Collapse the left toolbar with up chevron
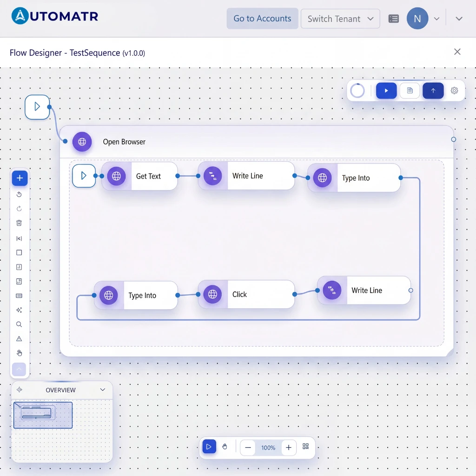The width and height of the screenshot is (476, 476). click(x=19, y=369)
